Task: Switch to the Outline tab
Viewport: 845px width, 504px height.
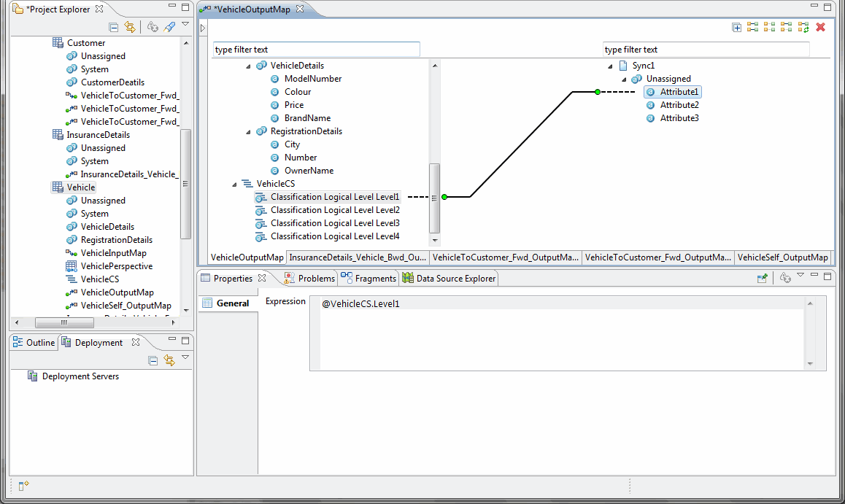Action: coord(34,343)
